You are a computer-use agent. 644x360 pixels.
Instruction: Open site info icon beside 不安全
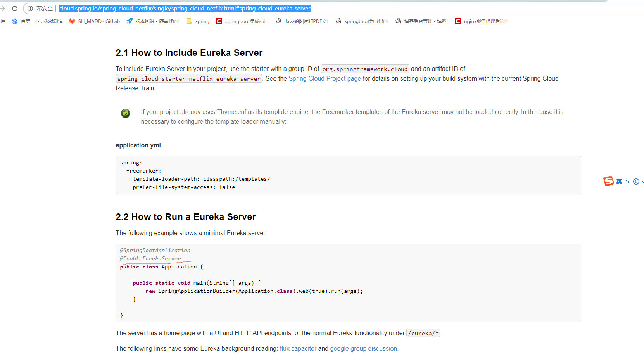30,9
